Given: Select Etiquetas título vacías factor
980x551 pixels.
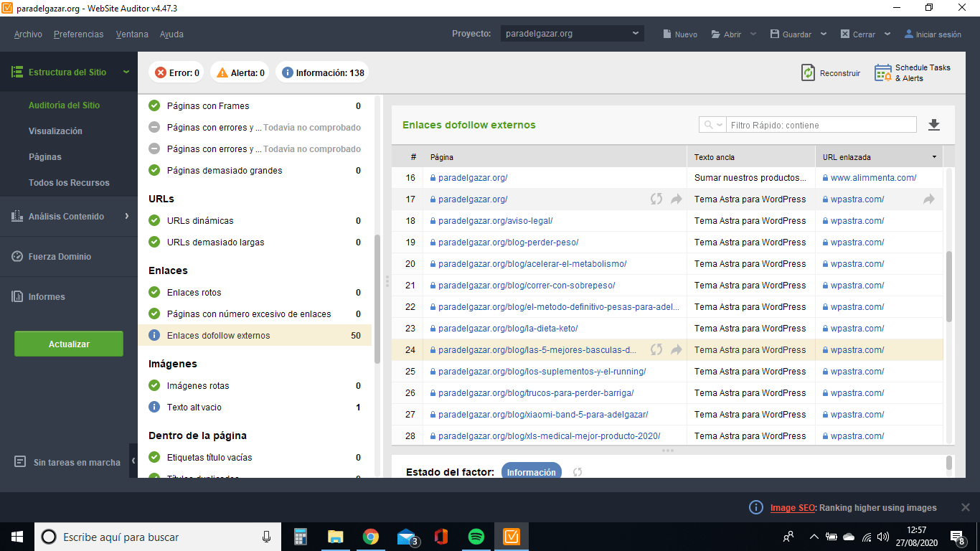Looking at the screenshot, I should tap(255, 457).
